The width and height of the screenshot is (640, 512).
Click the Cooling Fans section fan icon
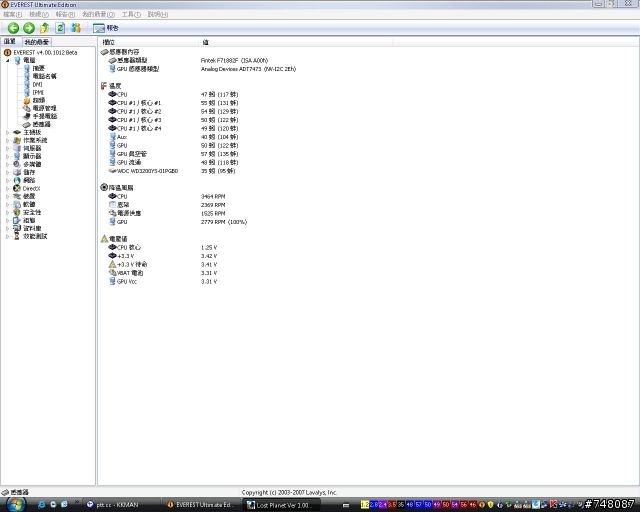point(104,187)
